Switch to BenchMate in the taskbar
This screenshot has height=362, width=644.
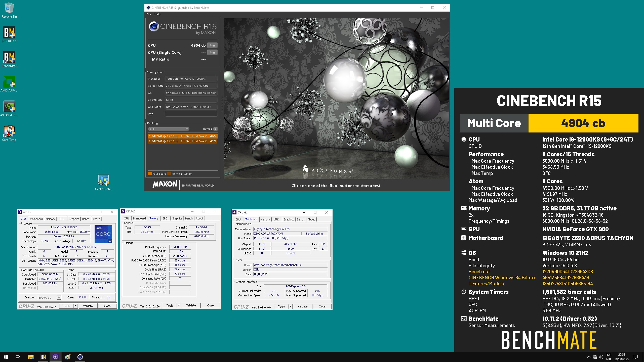tap(43, 357)
